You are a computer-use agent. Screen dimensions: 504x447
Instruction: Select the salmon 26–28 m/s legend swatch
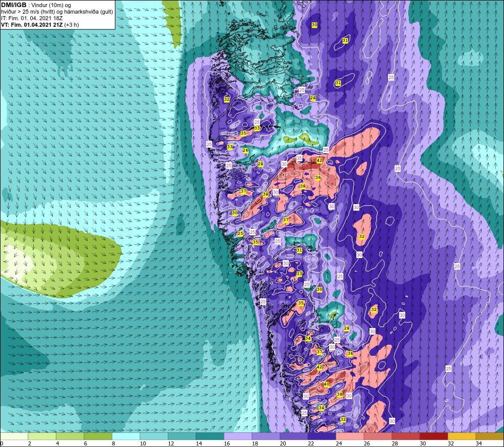click(377, 436)
